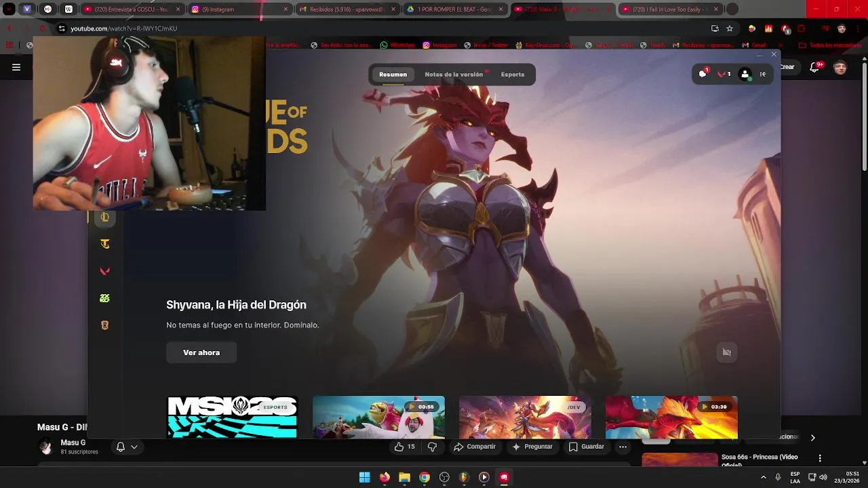Expand the subscription notification bell dropdown
Screen dimensions: 868x488
point(127,447)
